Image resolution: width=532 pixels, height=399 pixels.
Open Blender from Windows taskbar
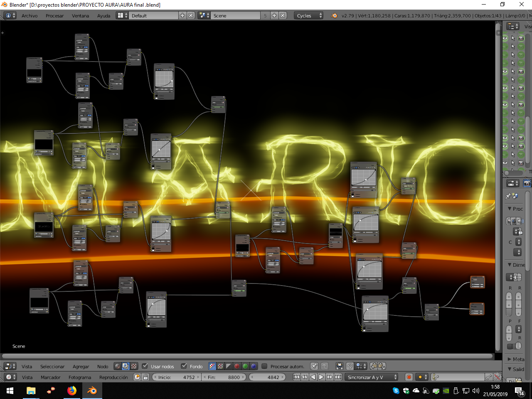click(x=92, y=391)
